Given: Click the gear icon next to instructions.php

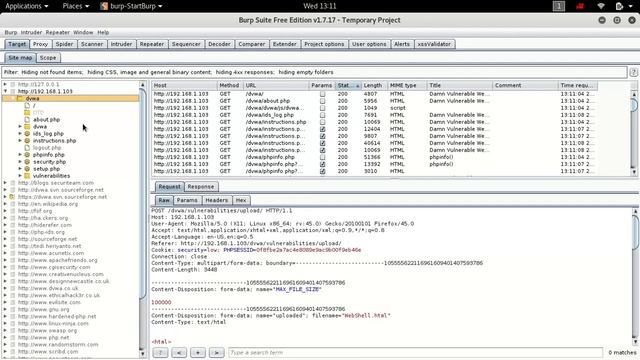Looking at the screenshot, I should coord(27,140).
